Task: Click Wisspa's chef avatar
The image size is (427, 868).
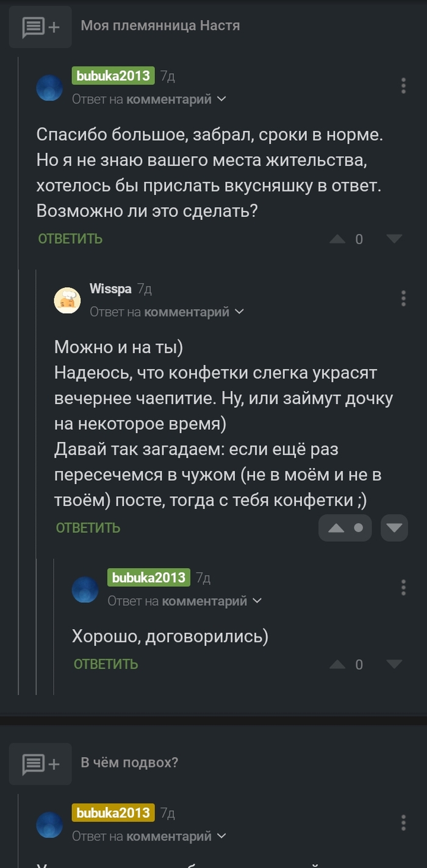Action: pos(68,301)
